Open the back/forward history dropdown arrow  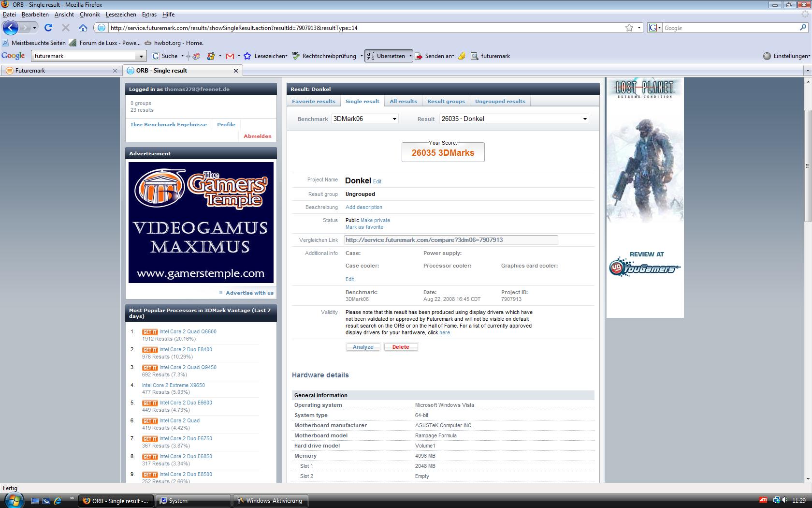point(34,28)
